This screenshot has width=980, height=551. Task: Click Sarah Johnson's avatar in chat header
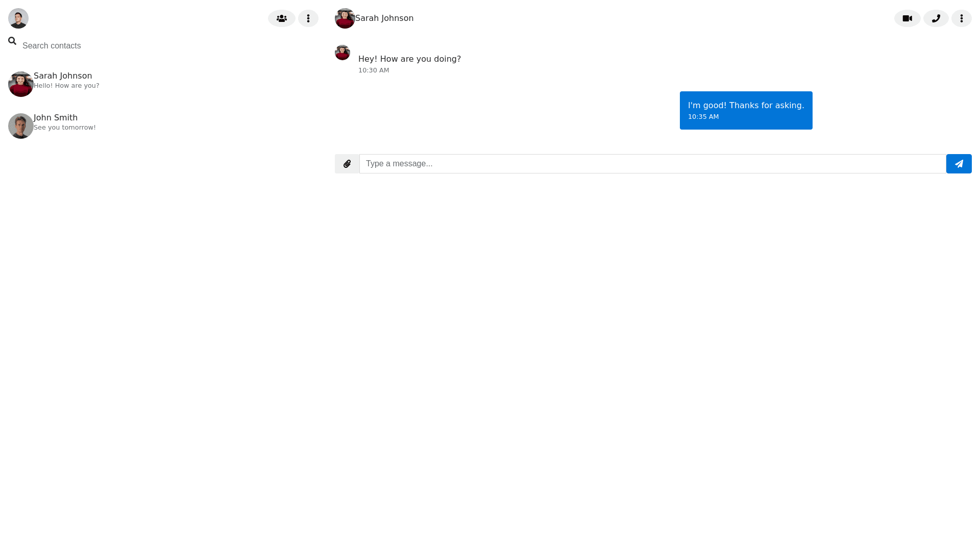coord(345,18)
